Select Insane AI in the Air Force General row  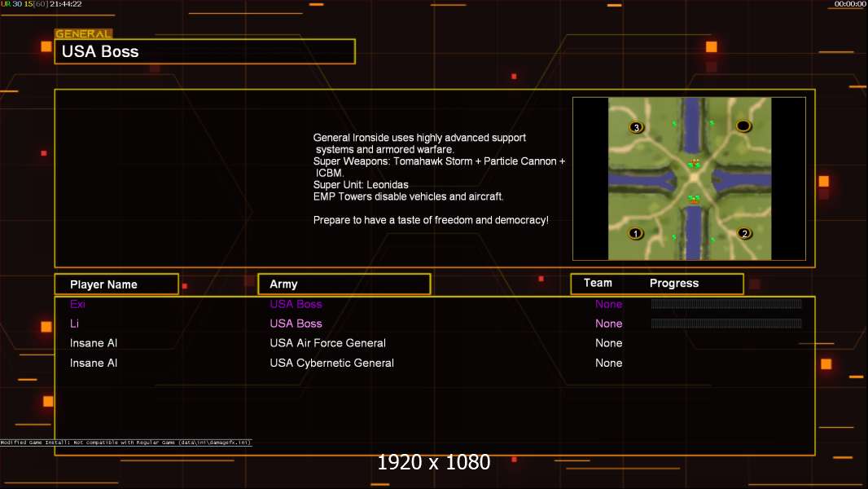tap(94, 343)
